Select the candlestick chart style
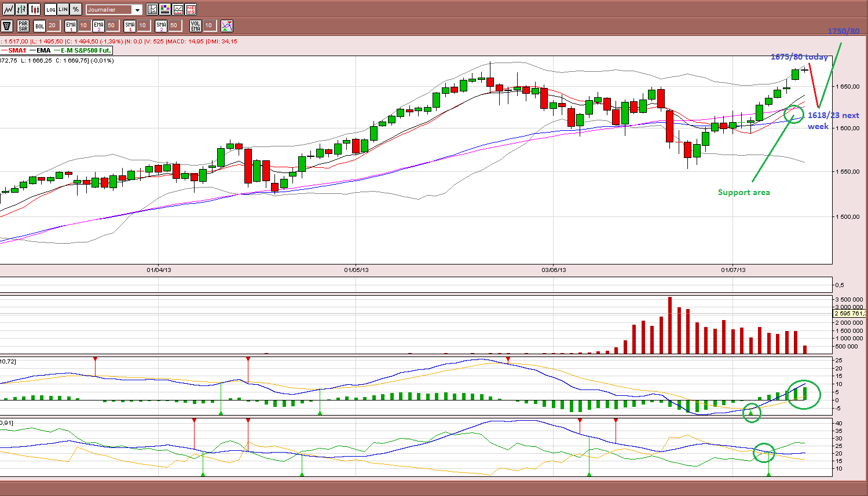Image resolution: width=868 pixels, height=496 pixels. coord(35,9)
